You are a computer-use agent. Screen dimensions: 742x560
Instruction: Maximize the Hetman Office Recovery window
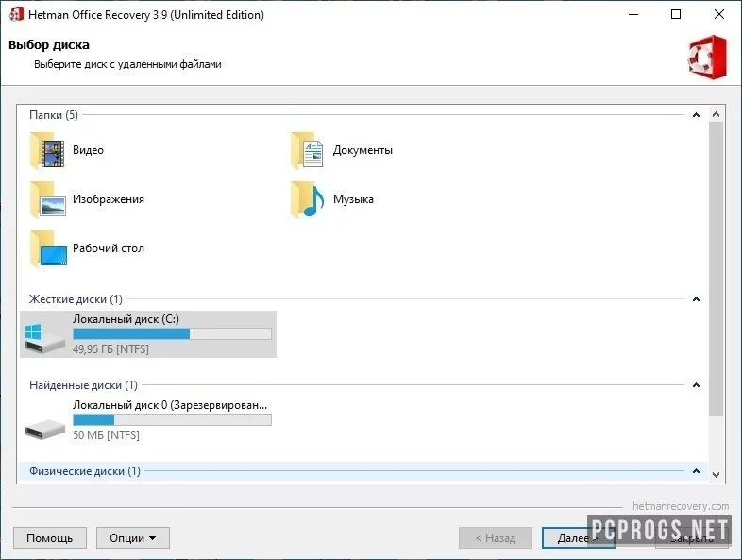pos(676,15)
